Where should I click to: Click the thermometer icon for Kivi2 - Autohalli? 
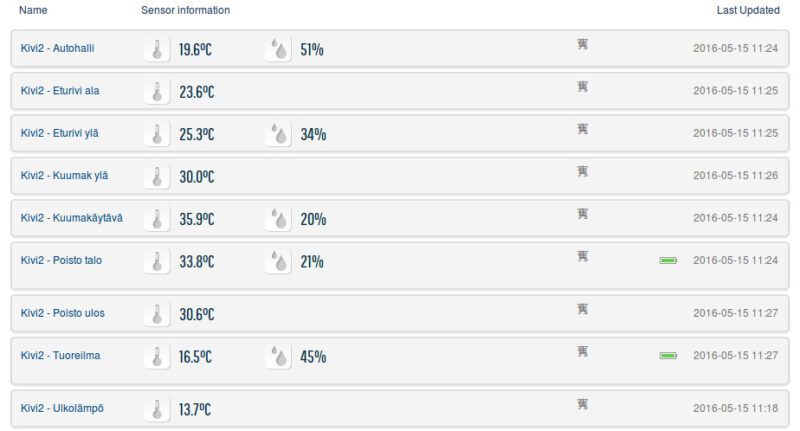(156, 49)
